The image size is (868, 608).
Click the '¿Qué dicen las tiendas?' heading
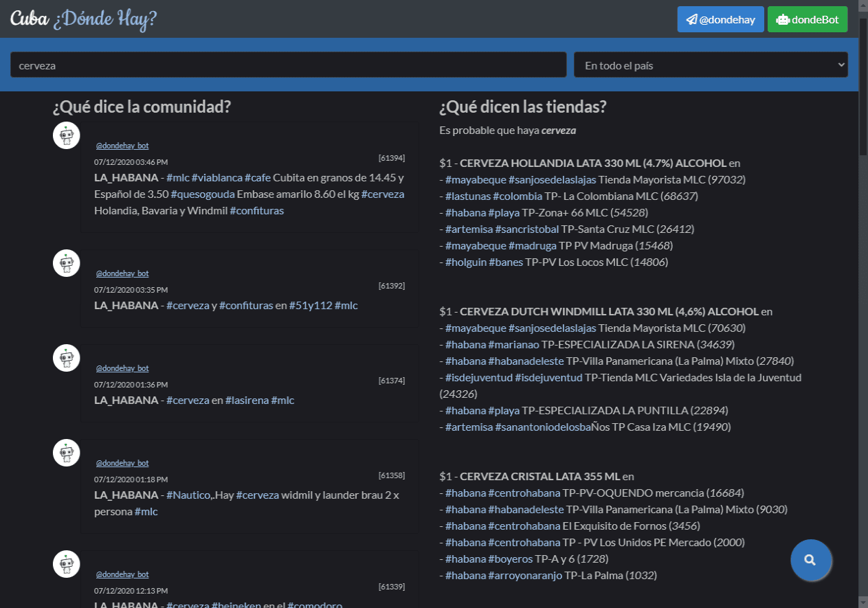(x=523, y=107)
